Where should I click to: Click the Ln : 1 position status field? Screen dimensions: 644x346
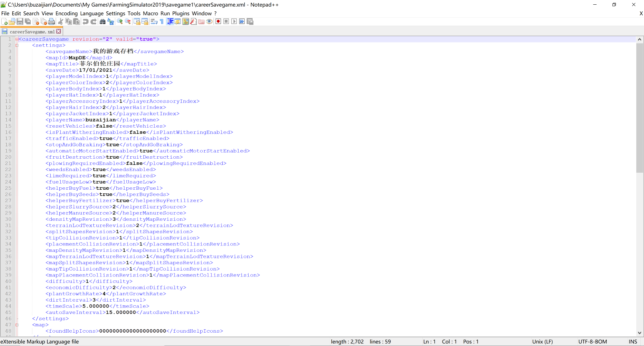click(x=429, y=342)
